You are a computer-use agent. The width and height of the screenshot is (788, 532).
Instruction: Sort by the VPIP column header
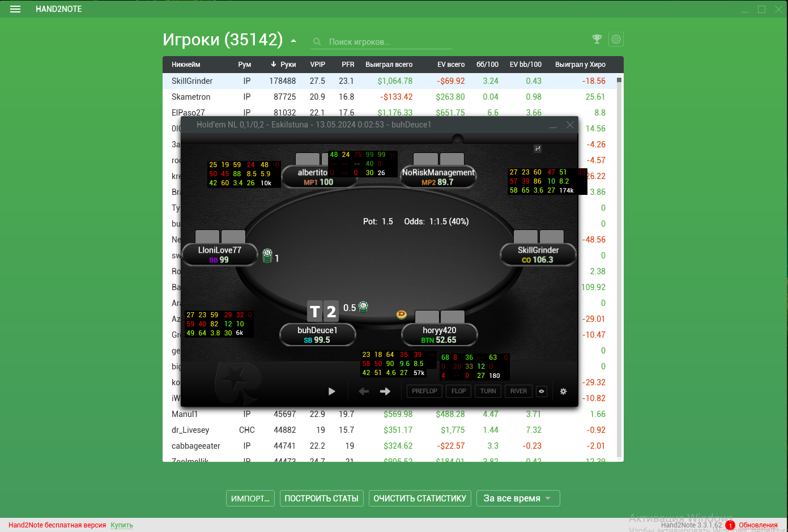318,65
